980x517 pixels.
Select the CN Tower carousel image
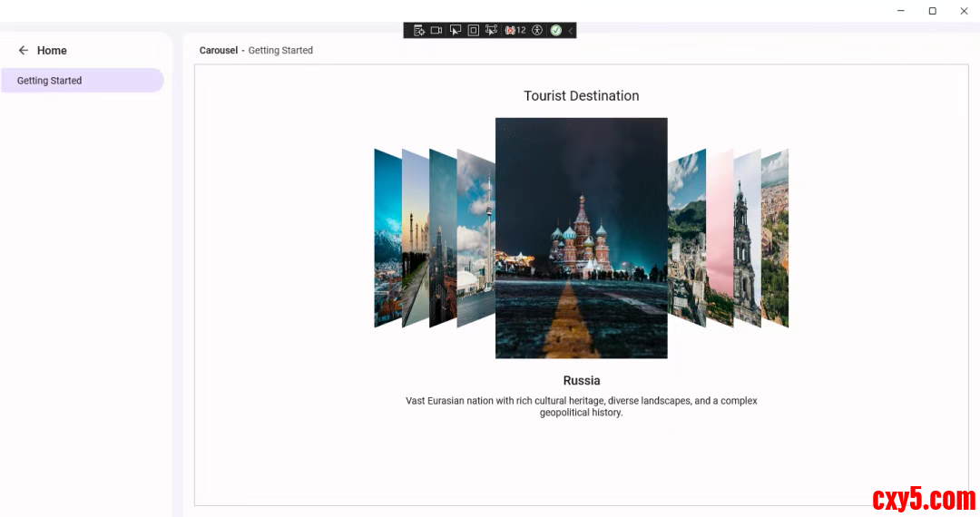(477, 238)
